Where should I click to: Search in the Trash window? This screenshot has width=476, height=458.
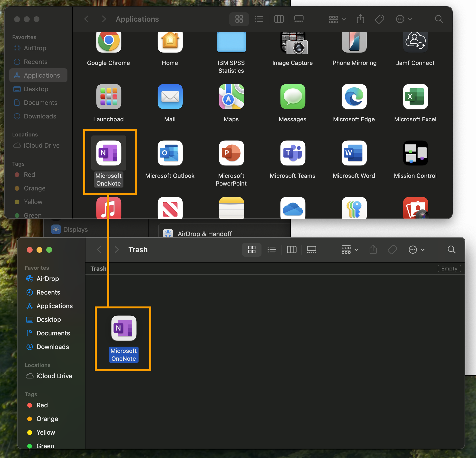pos(451,250)
